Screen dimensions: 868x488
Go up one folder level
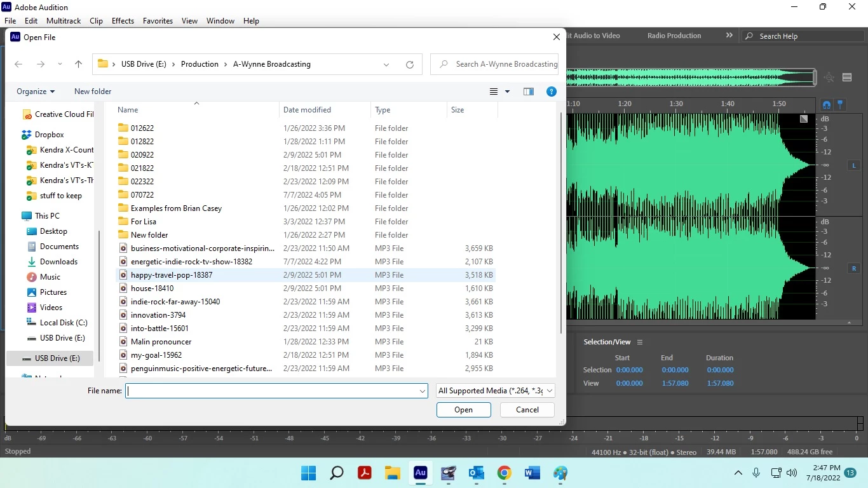click(78, 64)
